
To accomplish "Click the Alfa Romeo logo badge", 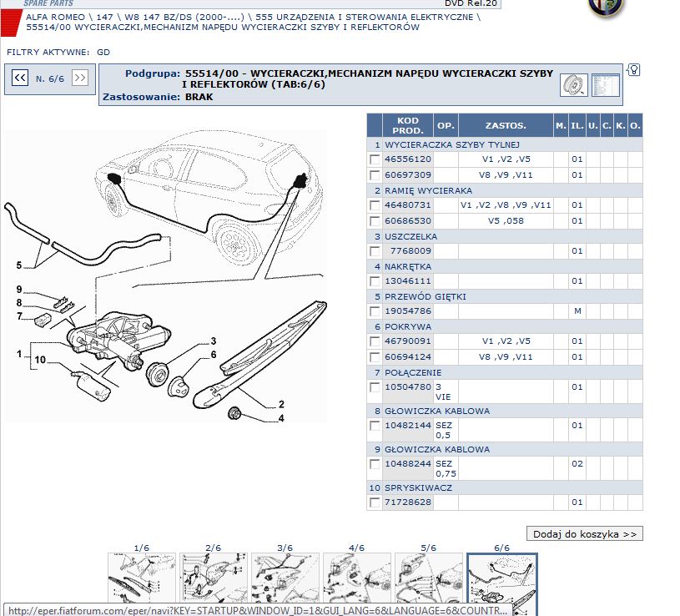I will (x=606, y=8).
